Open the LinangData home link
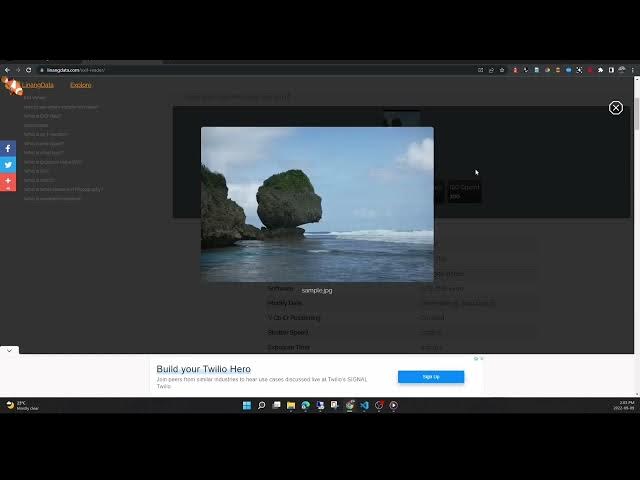The height and width of the screenshot is (480, 640). tap(38, 85)
